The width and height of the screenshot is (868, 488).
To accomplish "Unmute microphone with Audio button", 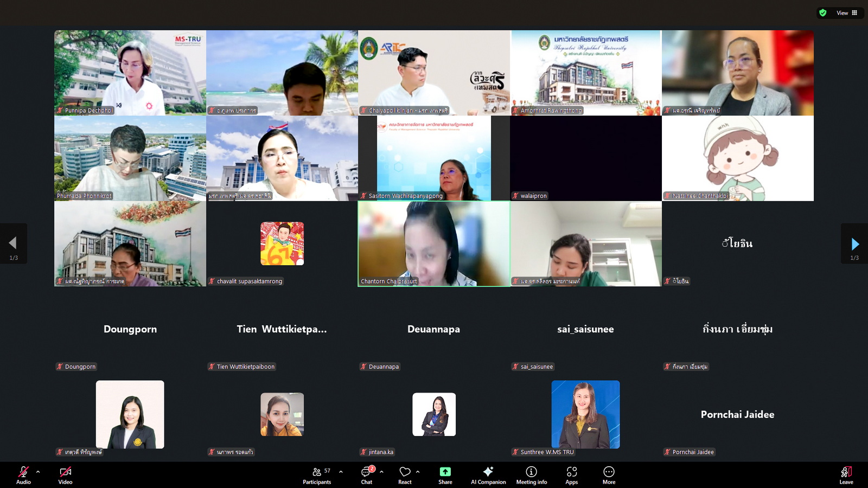I will [x=23, y=475].
